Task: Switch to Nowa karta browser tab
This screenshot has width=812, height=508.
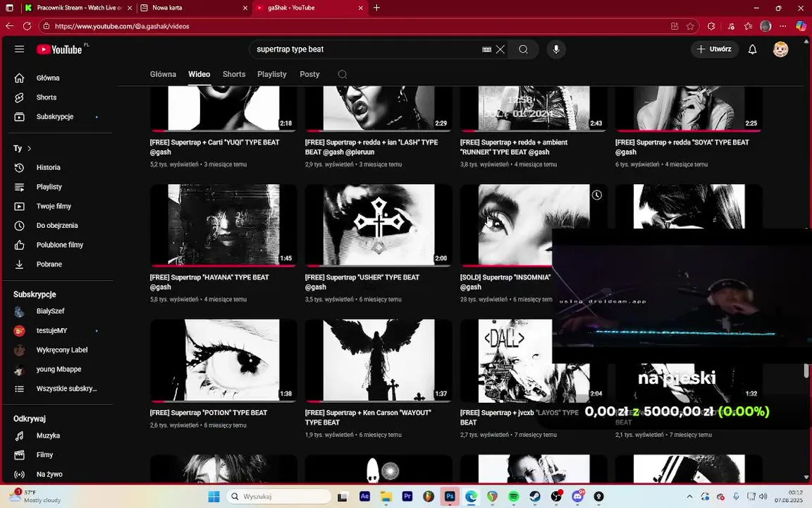Action: [195, 8]
